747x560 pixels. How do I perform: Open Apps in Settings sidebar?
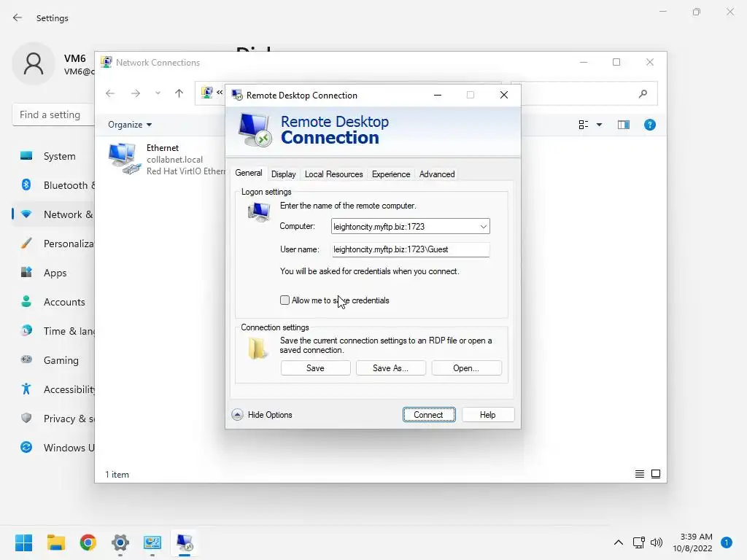point(53,273)
